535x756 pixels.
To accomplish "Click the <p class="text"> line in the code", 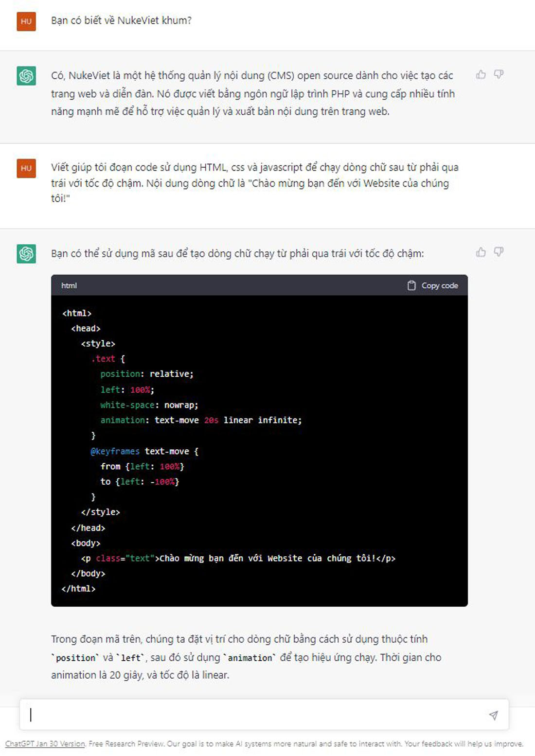I will (238, 558).
